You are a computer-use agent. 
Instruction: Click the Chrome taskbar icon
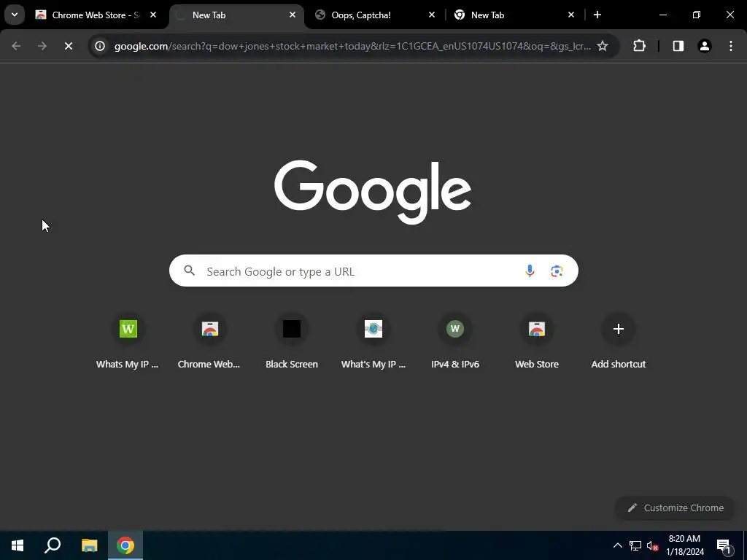coord(125,545)
